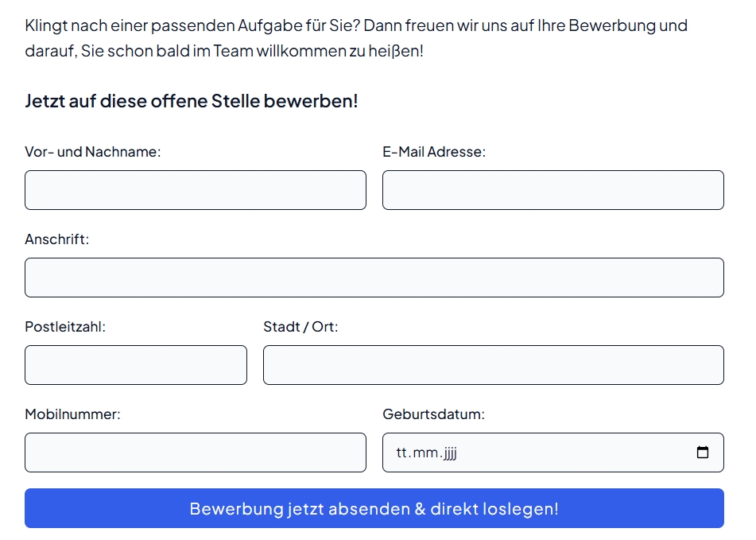Viewport: 756px width, 540px height.
Task: Select the tt day segment of Geburtsdatum
Action: 402,453
